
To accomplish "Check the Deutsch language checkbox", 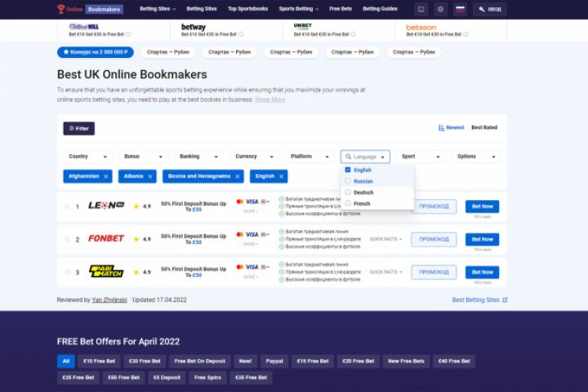I will 348,192.
